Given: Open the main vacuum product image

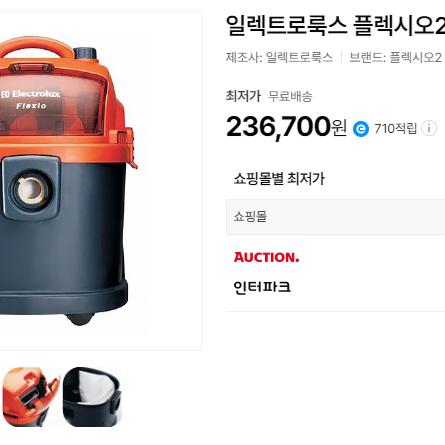Looking at the screenshot, I should coord(100,181).
